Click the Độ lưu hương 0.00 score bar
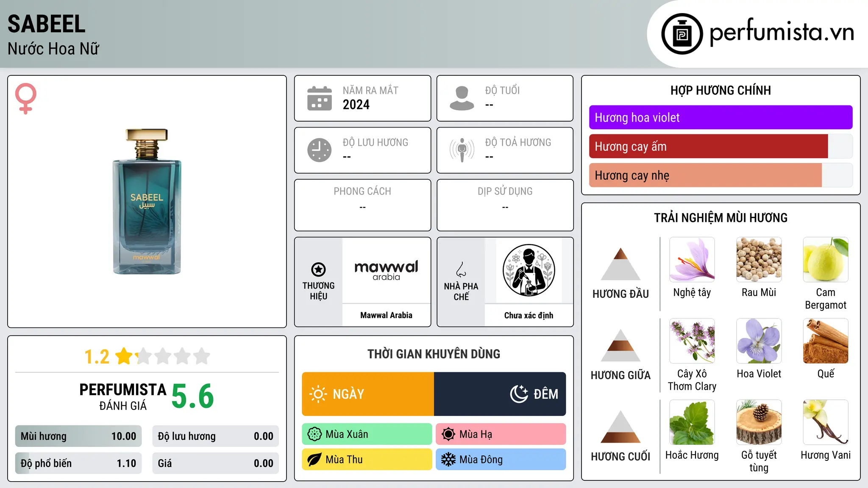 point(216,436)
